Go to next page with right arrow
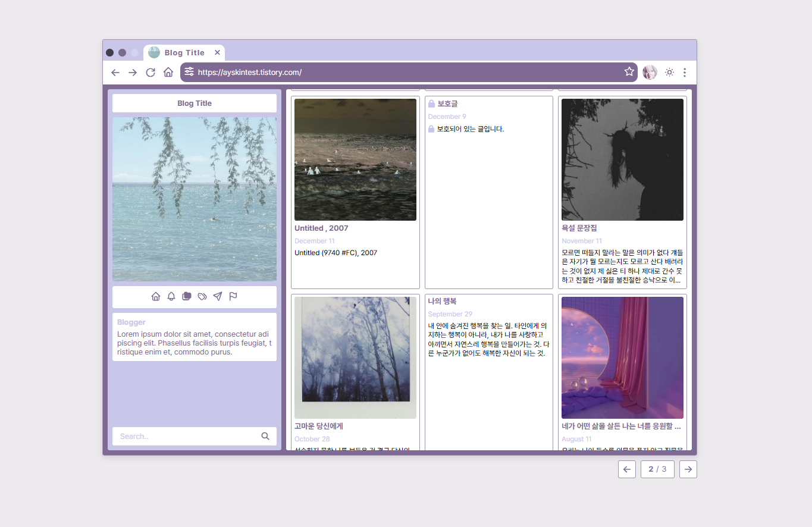 tap(688, 469)
